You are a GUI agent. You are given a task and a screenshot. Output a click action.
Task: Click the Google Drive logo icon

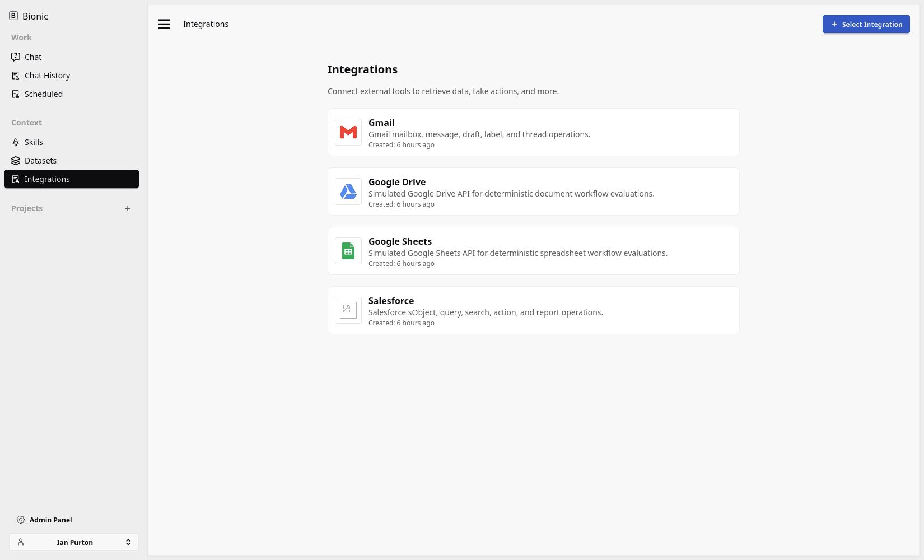tap(348, 192)
